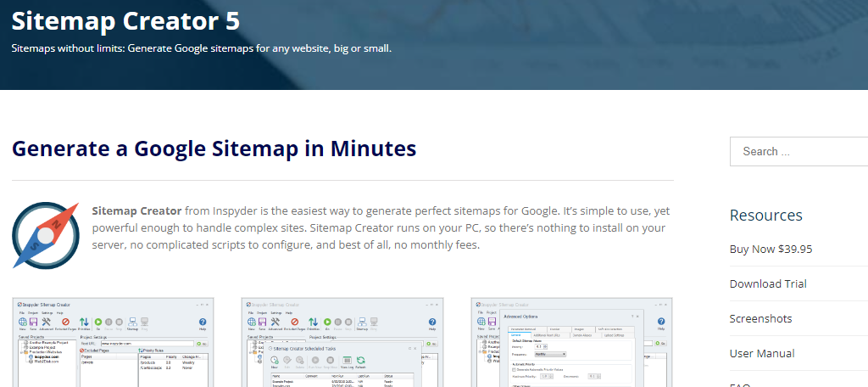The width and height of the screenshot is (868, 387).
Task: Go to the Screenshots resource link
Action: pyautogui.click(x=760, y=319)
